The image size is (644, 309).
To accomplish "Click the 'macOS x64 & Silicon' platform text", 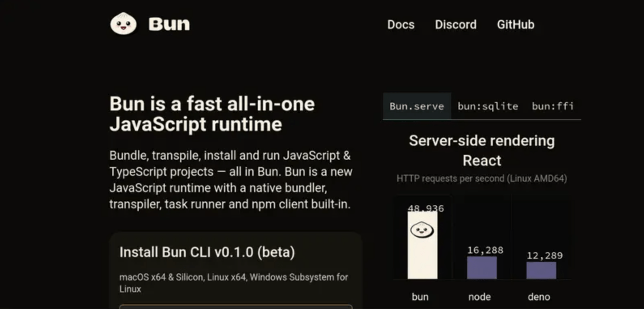I will 234,283.
